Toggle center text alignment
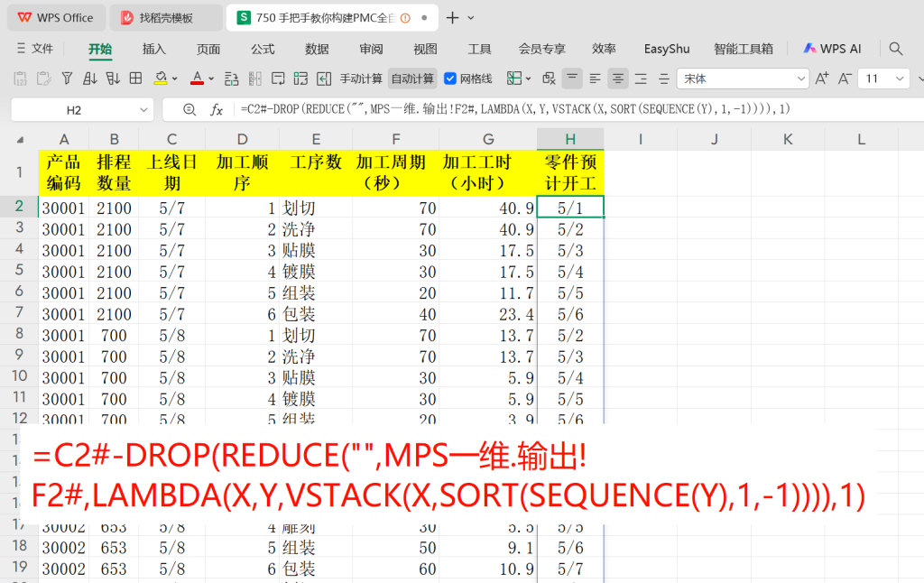The height and width of the screenshot is (583, 924). coord(617,79)
